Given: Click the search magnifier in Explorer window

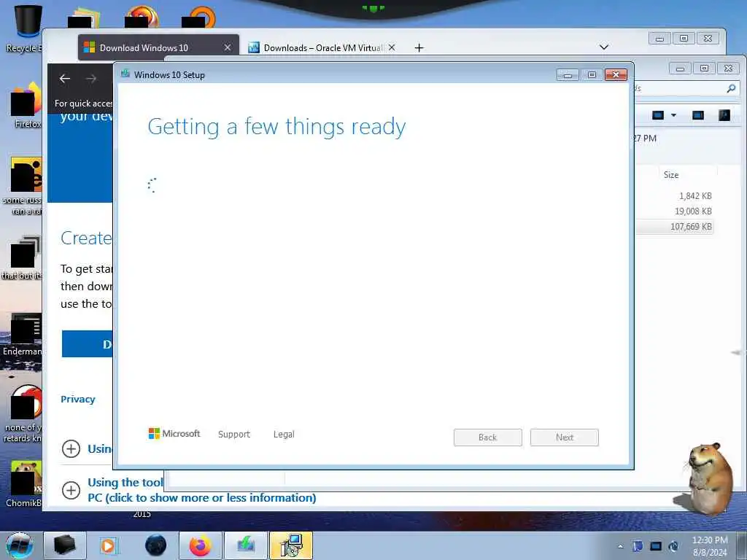Looking at the screenshot, I should [x=731, y=88].
